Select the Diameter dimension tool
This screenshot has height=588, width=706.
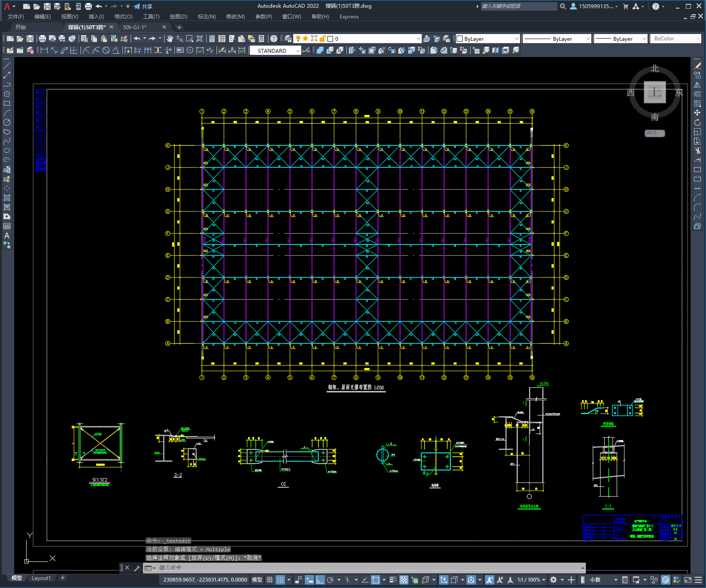[x=106, y=50]
